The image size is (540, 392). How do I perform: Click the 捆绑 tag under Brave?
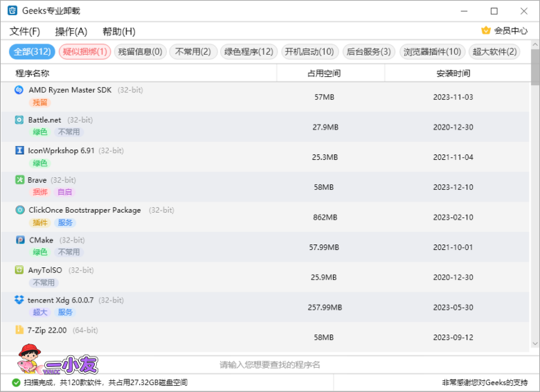40,192
